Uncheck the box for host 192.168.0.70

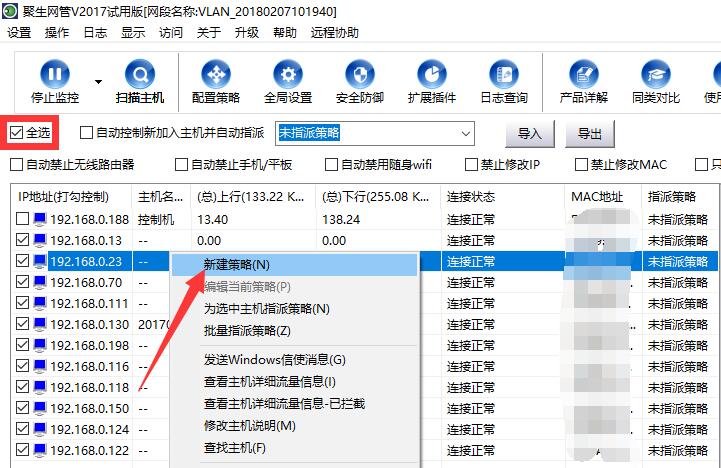click(x=22, y=282)
